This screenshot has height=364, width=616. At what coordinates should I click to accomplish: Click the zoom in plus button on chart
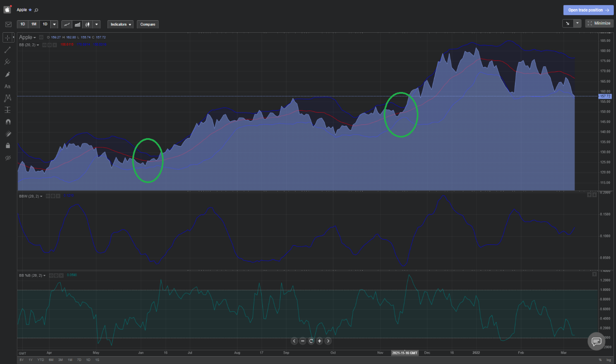pyautogui.click(x=320, y=341)
